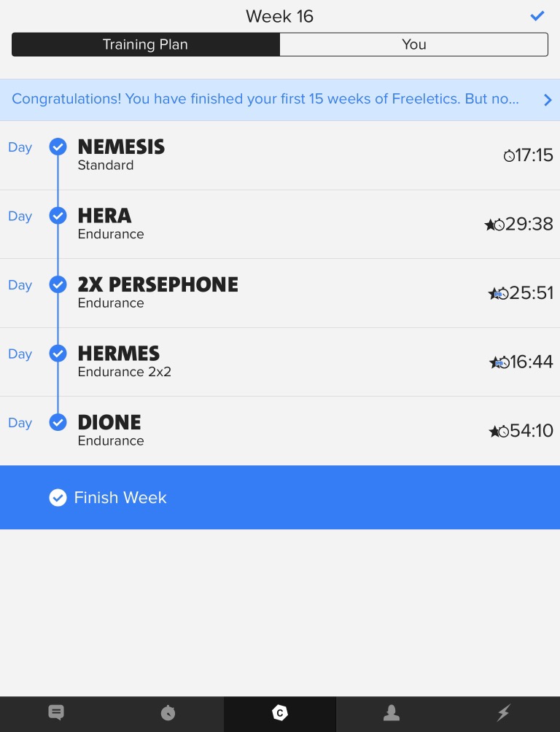The height and width of the screenshot is (732, 560).
Task: Open the stopwatch workouts tab icon
Action: pyautogui.click(x=168, y=713)
